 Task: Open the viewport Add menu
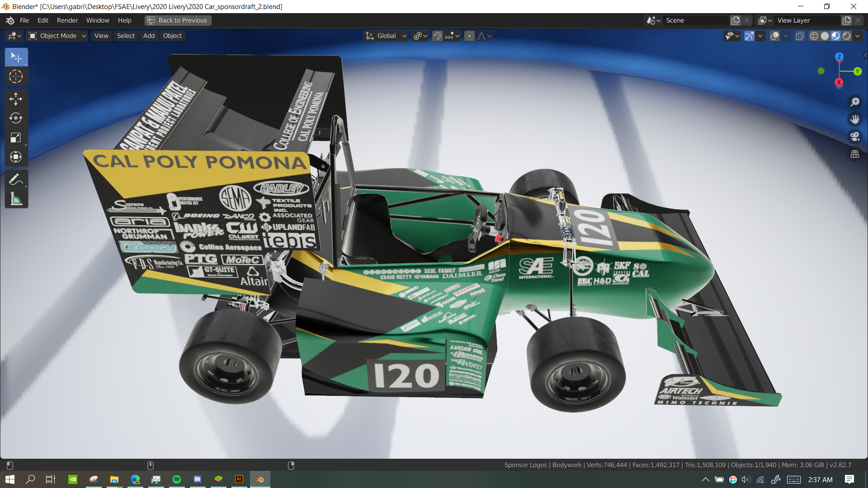(x=149, y=36)
